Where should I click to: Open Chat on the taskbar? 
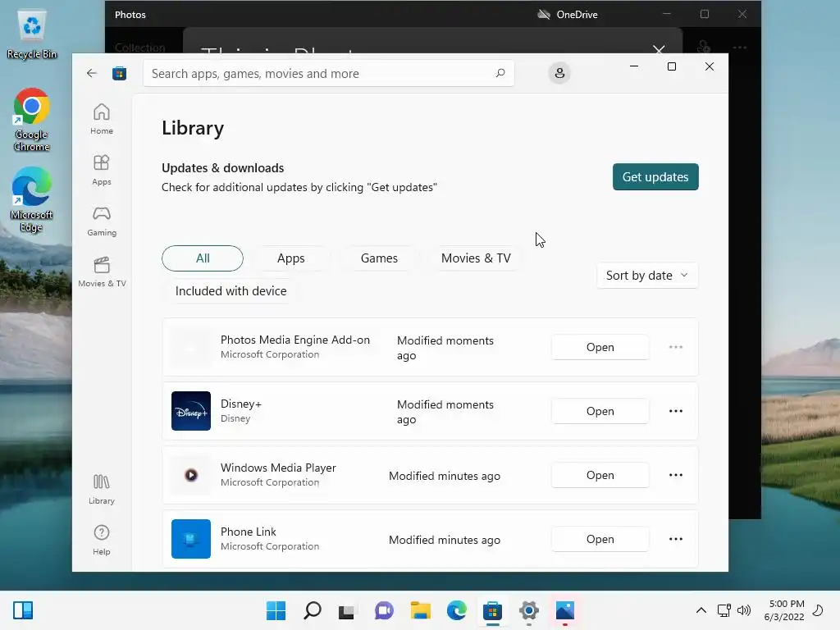384,610
